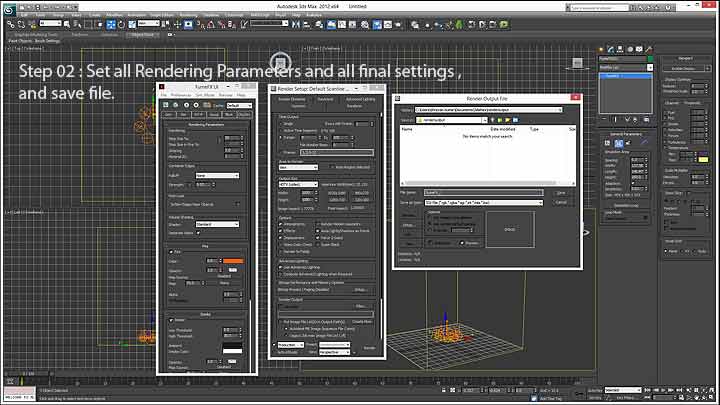The width and height of the screenshot is (720, 405).
Task: Select the Frames radio in Render Setup
Action: coord(281,152)
